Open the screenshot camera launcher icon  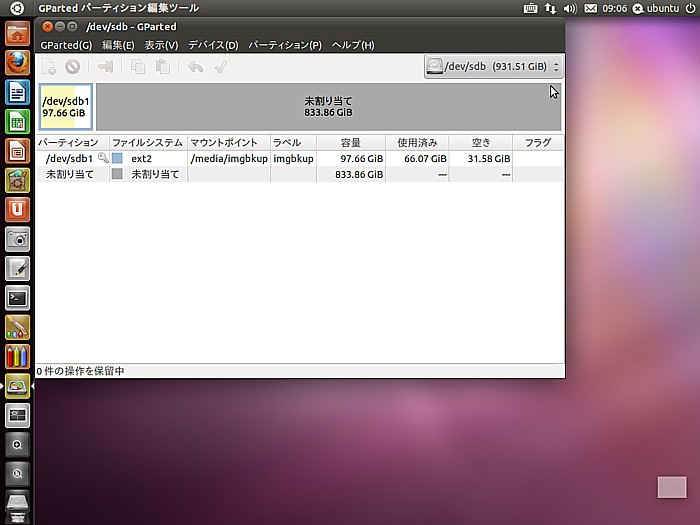pos(17,239)
